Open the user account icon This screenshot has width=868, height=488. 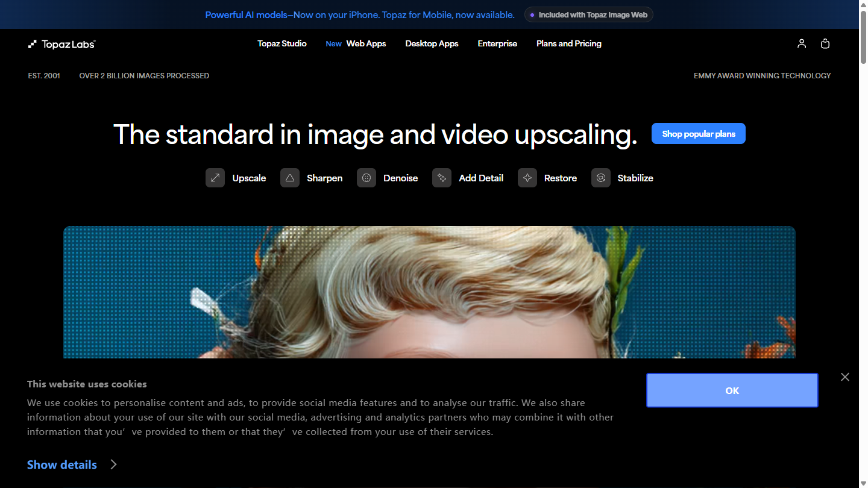802,43
